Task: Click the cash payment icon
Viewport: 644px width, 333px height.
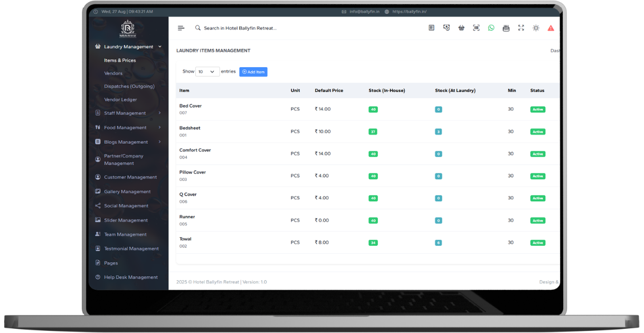Action: pyautogui.click(x=446, y=28)
